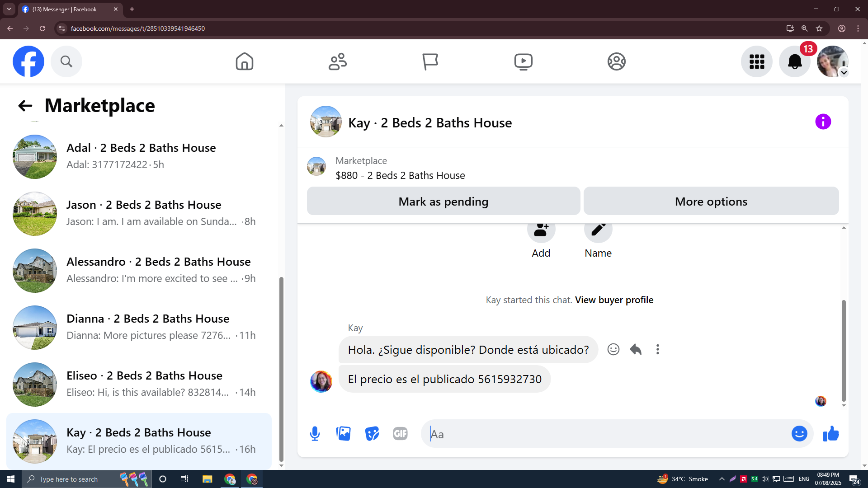Click the voice clip microphone icon
Viewport: 868px width, 488px height.
coord(315,434)
